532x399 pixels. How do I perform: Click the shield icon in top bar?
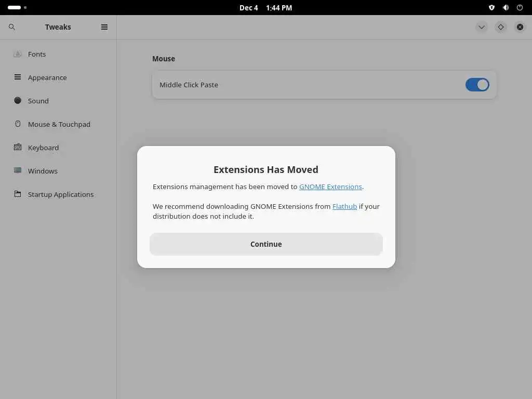click(x=491, y=7)
